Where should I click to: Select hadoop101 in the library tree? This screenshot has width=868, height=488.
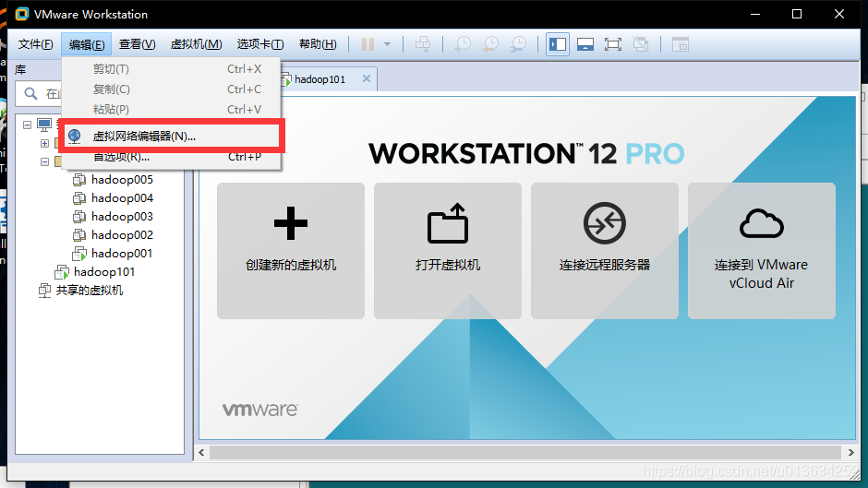(104, 271)
